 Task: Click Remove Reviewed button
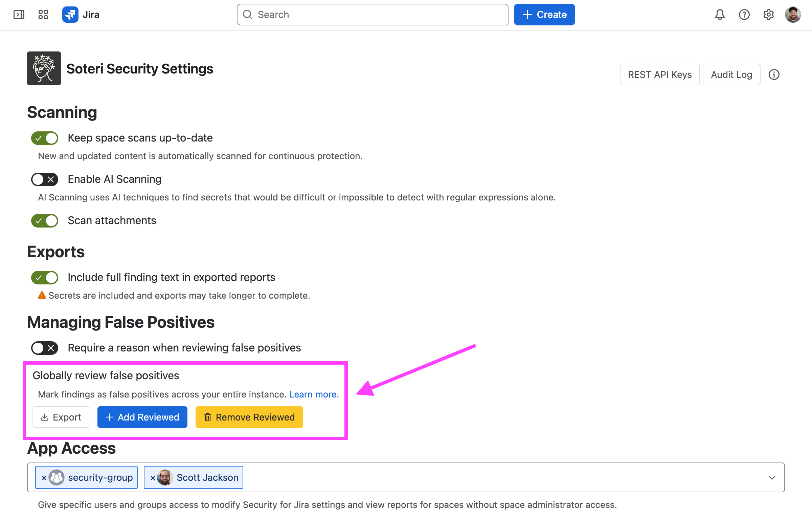[249, 417]
